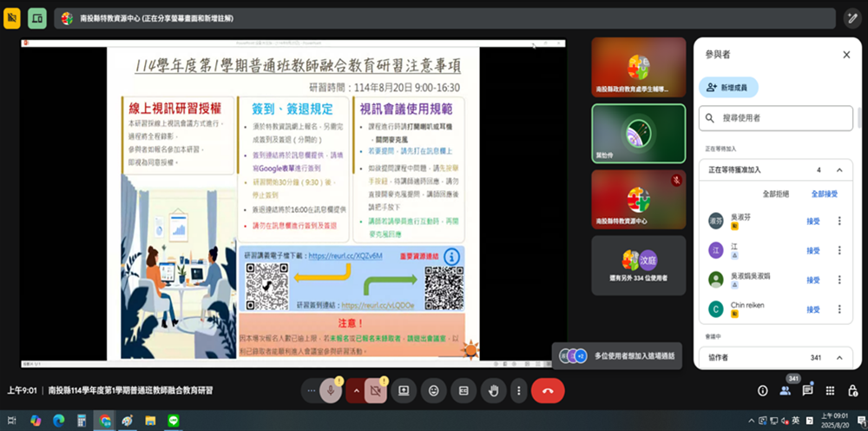Open the chat panel
The image size is (868, 431).
pos(807,391)
